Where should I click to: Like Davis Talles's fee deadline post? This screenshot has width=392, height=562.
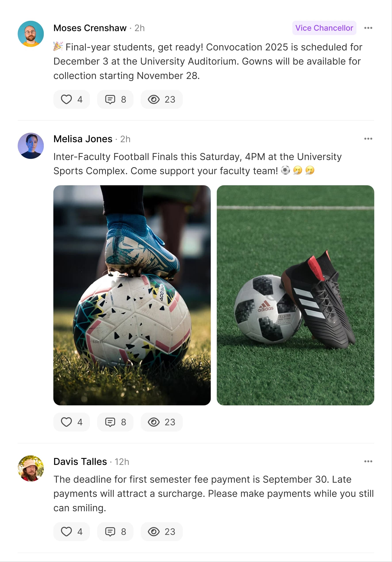click(x=72, y=531)
